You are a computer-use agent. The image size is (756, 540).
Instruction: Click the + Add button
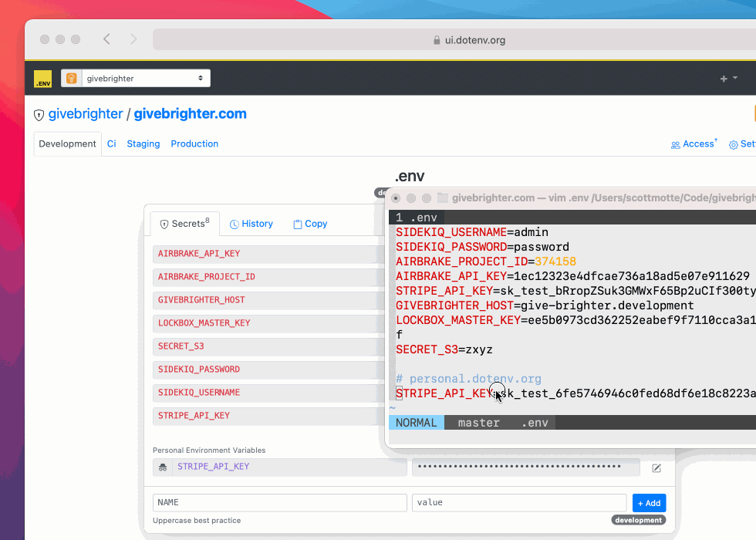pyautogui.click(x=649, y=503)
